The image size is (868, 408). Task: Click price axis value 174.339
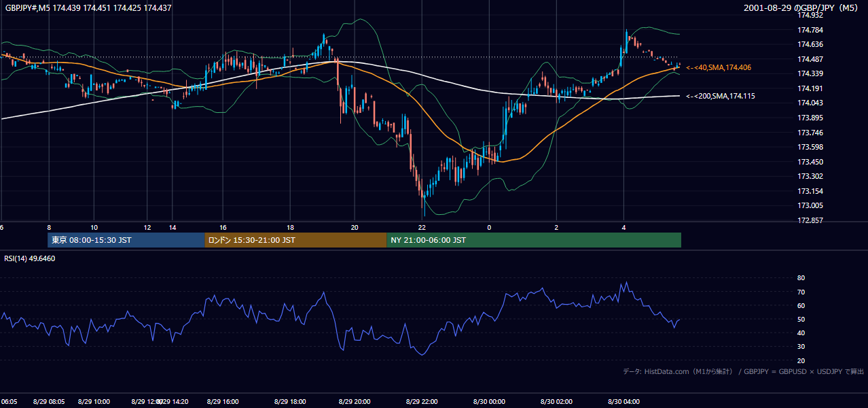[810, 73]
